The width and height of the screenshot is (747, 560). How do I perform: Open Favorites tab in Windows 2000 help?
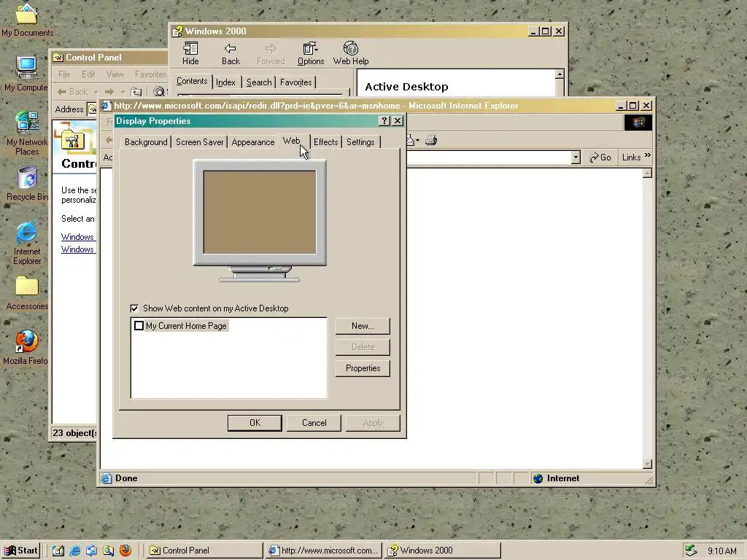click(x=296, y=82)
